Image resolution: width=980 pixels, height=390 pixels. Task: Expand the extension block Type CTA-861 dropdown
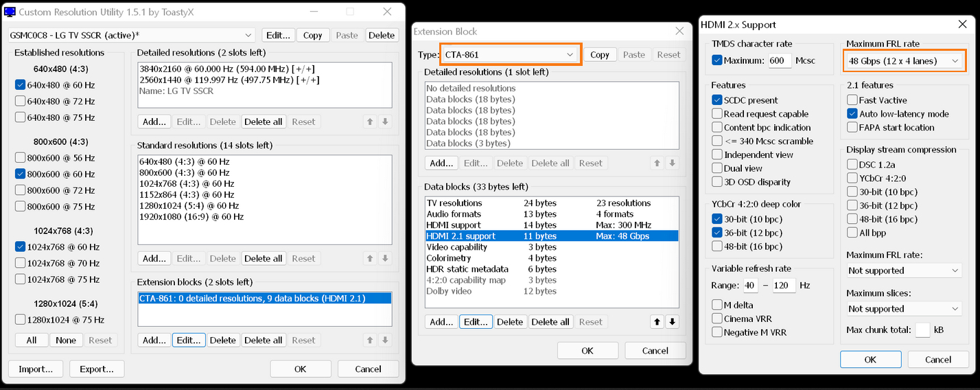(509, 54)
